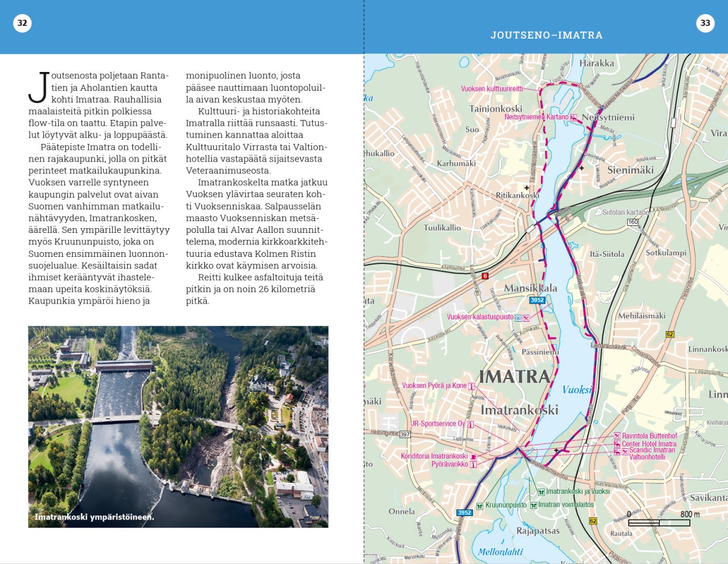Click the green sight icon beside Imatran voimalaitos

tap(534, 505)
